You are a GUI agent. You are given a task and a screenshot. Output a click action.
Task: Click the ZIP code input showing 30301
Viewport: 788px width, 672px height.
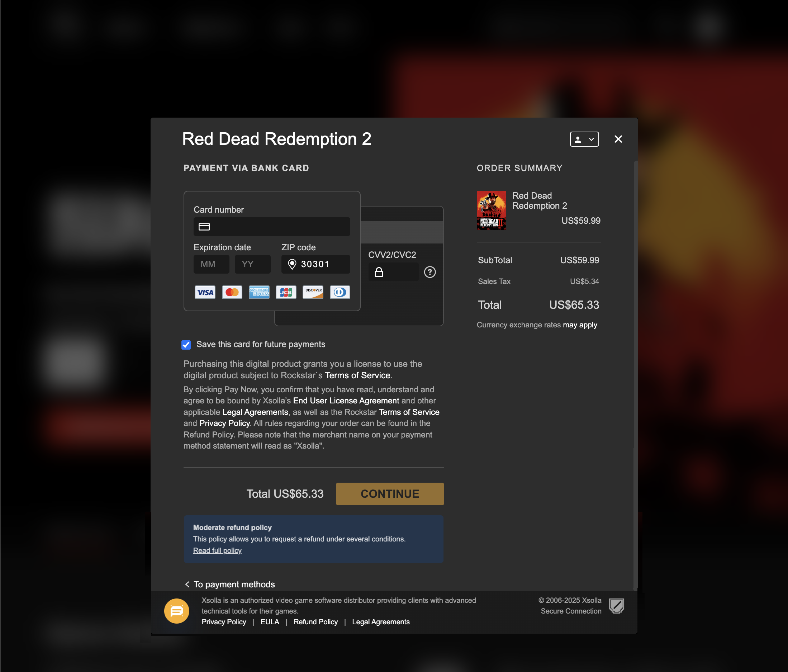[315, 264]
